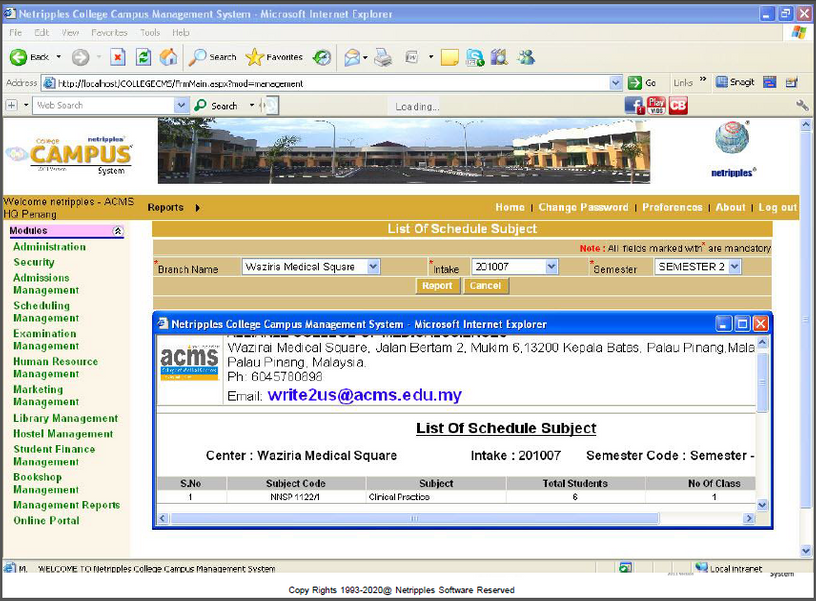Viewport: 816px width, 601px height.
Task: Open the write2us@acms.edu.my email link
Action: point(364,395)
